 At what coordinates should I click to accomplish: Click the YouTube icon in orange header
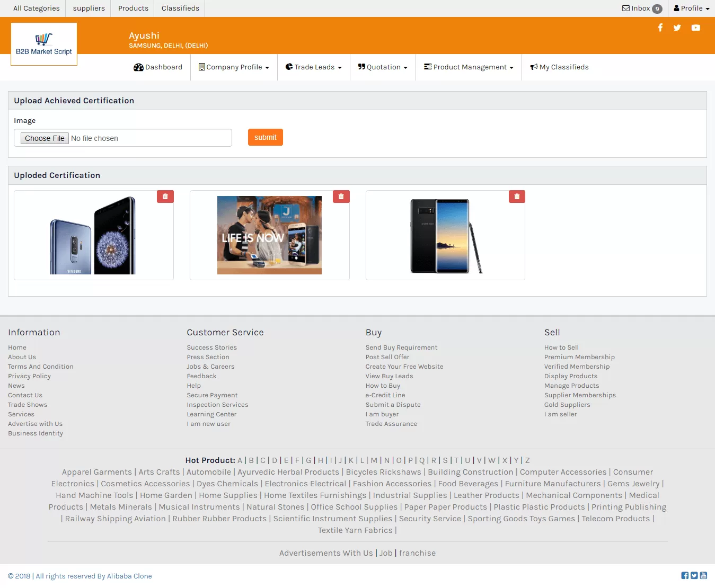(695, 28)
